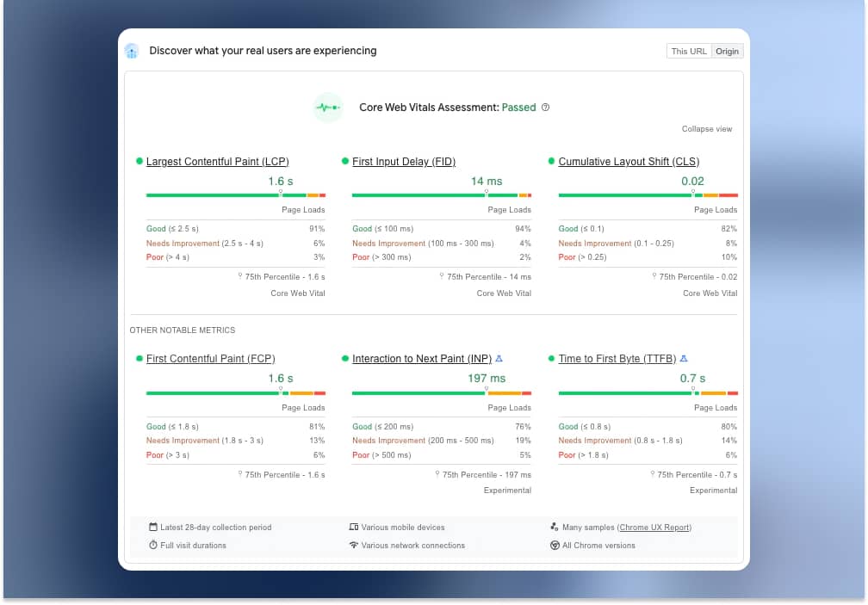Click the Chrome icon for All Chrome versions

pos(555,546)
